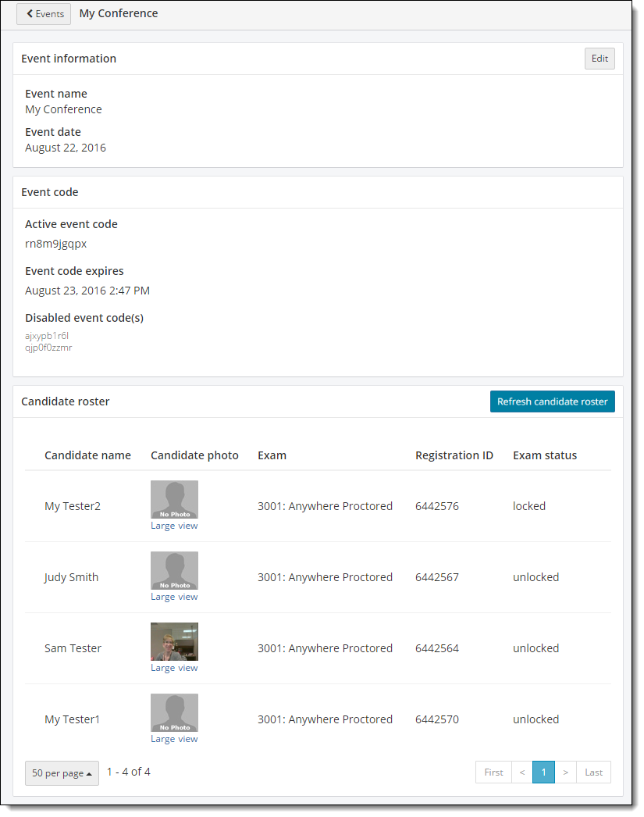Click the Exam status column header
This screenshot has width=644, height=817.
point(544,455)
